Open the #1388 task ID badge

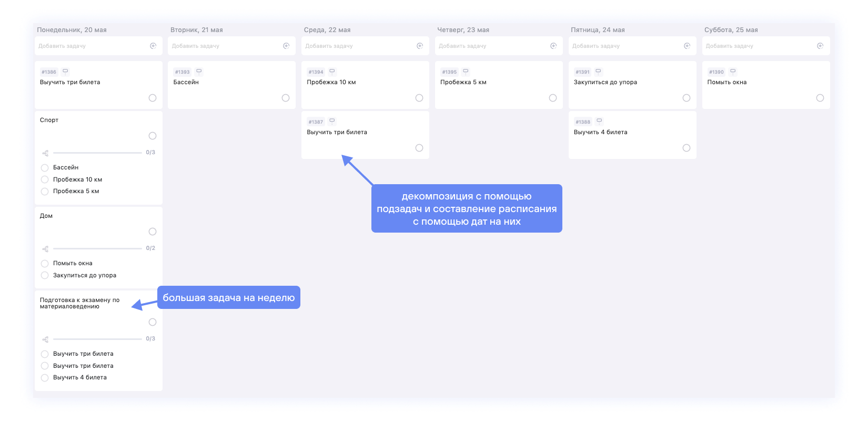click(x=583, y=122)
